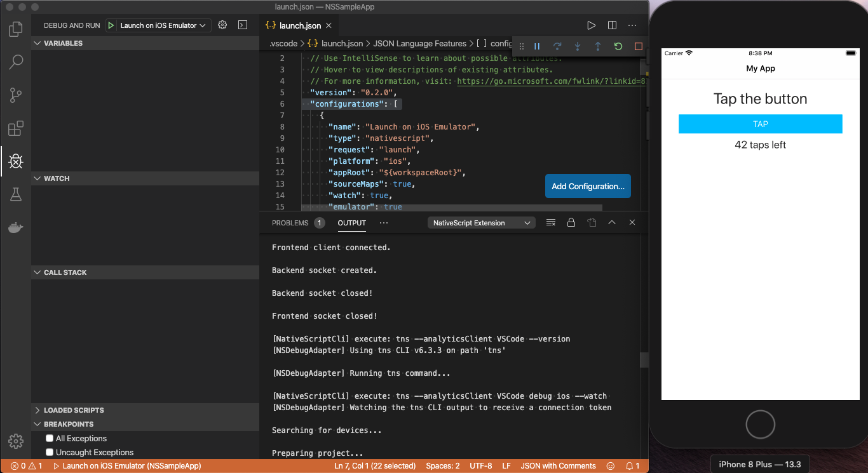Open the Docker extension sidebar icon
This screenshot has width=868, height=473.
tap(16, 227)
